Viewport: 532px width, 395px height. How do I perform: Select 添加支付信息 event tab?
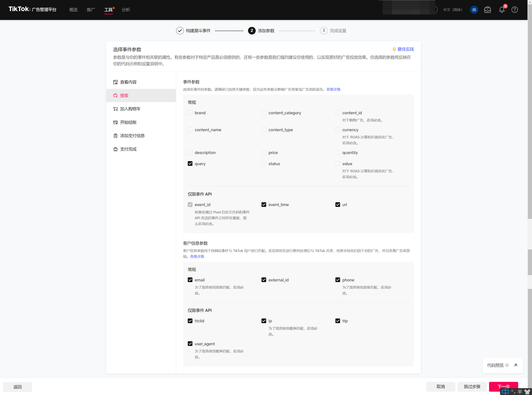[x=141, y=136]
